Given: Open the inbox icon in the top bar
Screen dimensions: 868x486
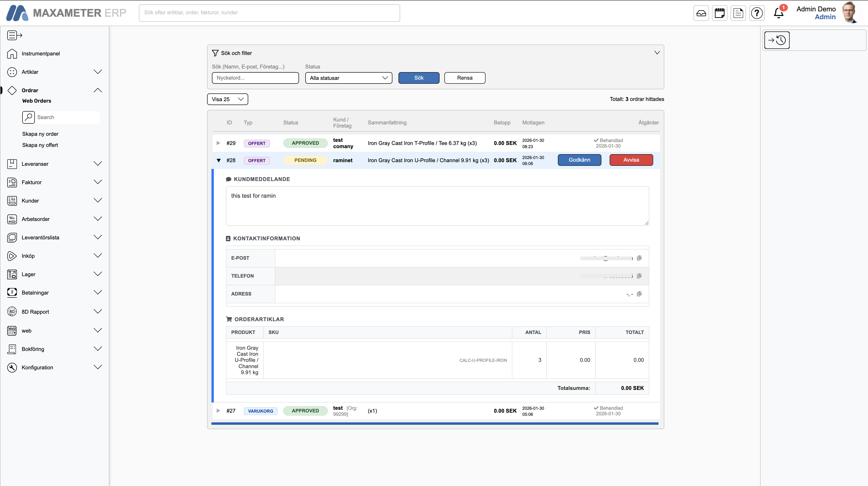Looking at the screenshot, I should (x=701, y=13).
